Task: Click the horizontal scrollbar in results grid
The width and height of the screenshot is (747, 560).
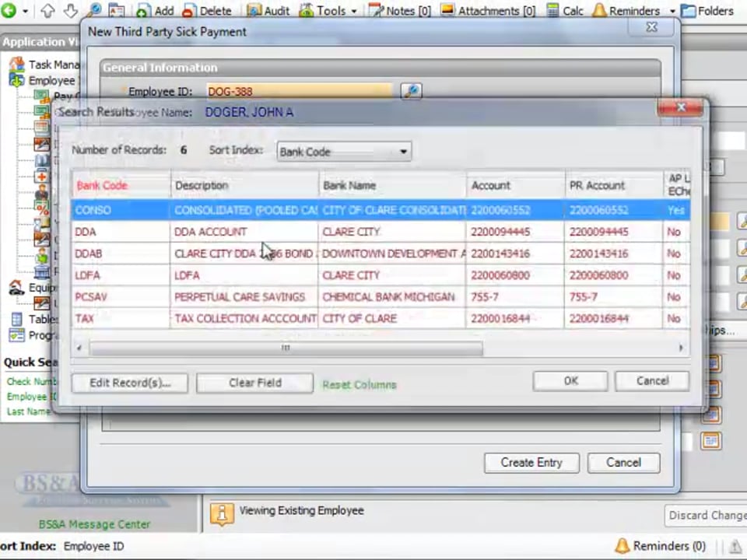Action: [x=286, y=348]
